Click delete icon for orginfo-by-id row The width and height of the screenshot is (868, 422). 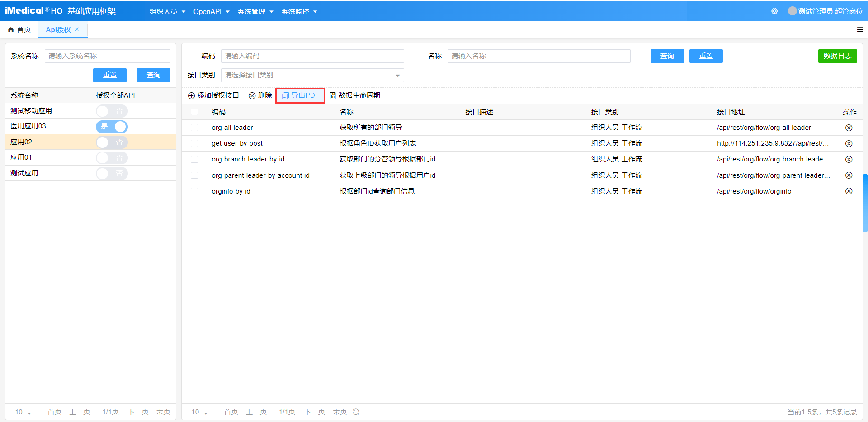click(849, 191)
